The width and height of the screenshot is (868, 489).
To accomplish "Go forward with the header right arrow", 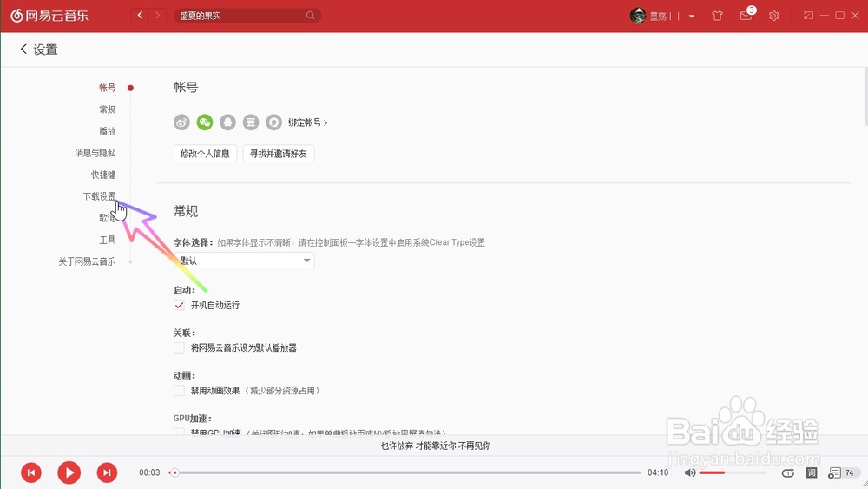I will click(x=158, y=16).
